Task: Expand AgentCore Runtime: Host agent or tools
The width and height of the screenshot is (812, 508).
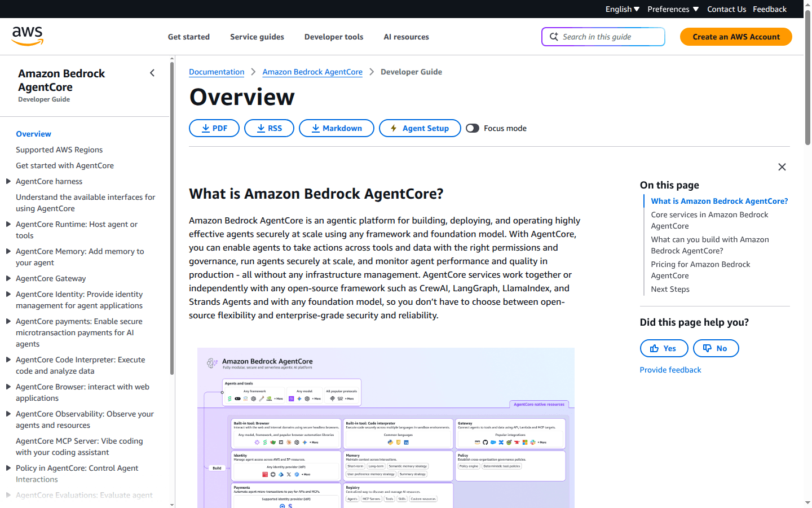Action: [x=8, y=224]
